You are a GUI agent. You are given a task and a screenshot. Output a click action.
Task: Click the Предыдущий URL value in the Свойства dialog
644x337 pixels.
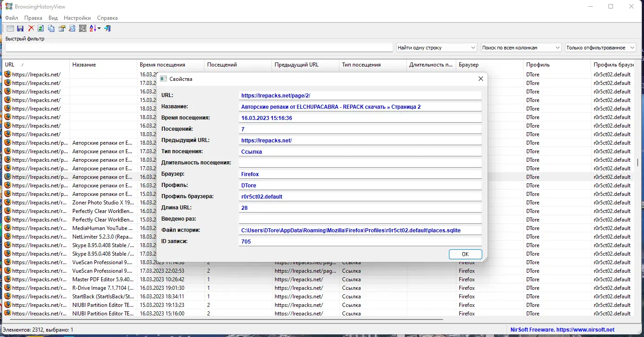tap(360, 140)
